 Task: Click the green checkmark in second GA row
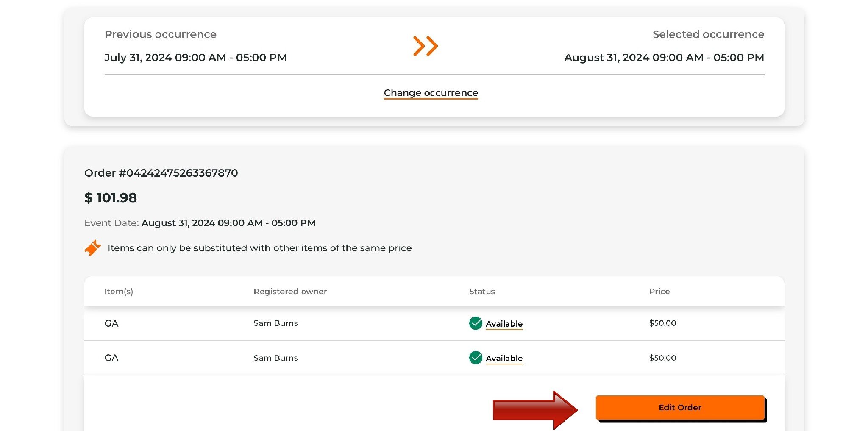coord(476,358)
